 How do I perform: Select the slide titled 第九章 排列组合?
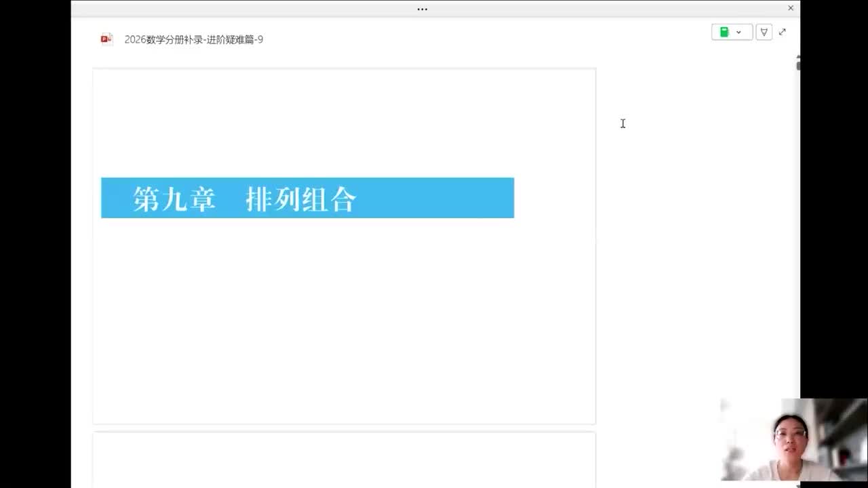(344, 246)
